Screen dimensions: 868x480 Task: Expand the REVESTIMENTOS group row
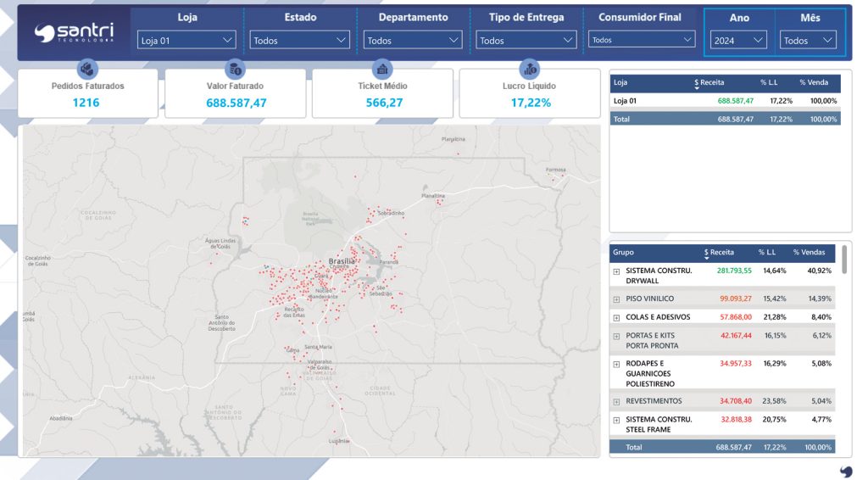pyautogui.click(x=616, y=401)
